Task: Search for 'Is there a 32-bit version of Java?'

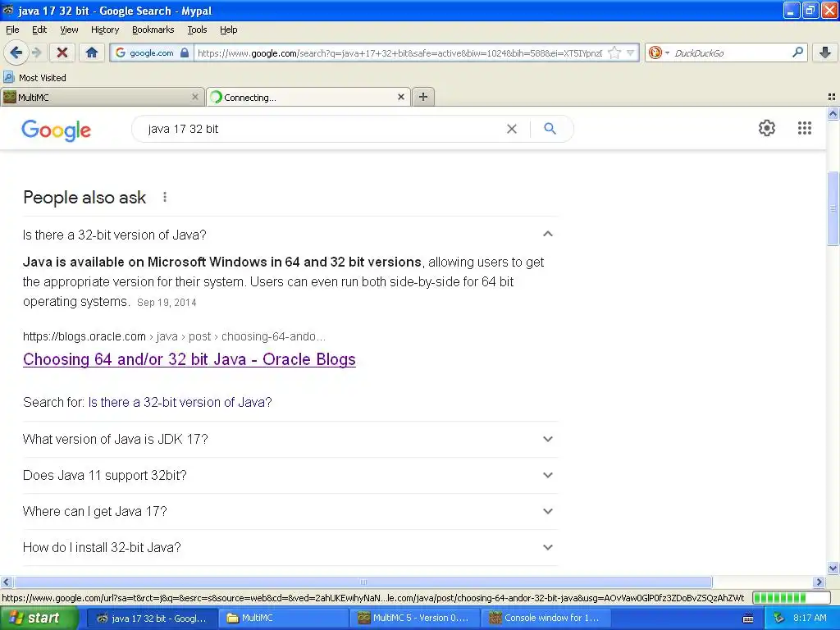Action: (x=180, y=402)
